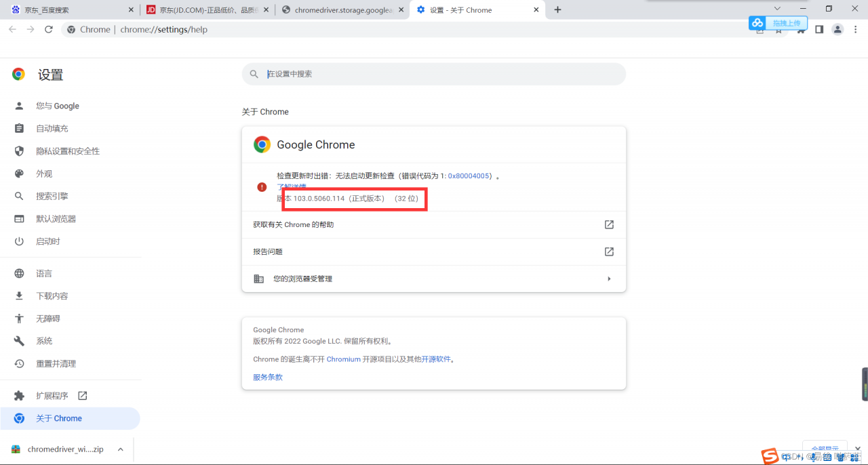Screen dimensions: 868x465
Task: Open the 服务条款 link
Action: coord(268,377)
